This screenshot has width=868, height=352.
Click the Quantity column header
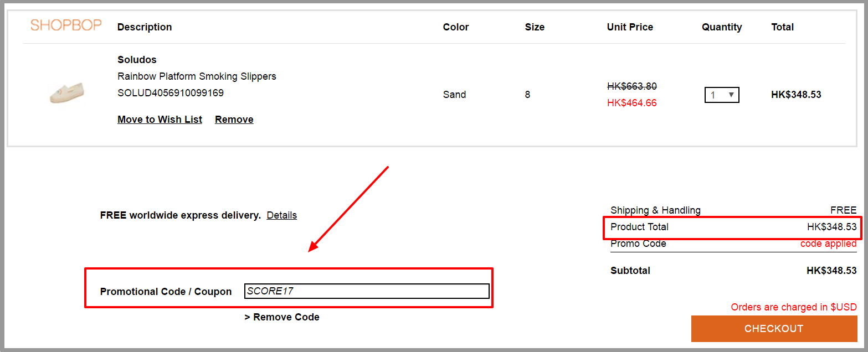[722, 27]
